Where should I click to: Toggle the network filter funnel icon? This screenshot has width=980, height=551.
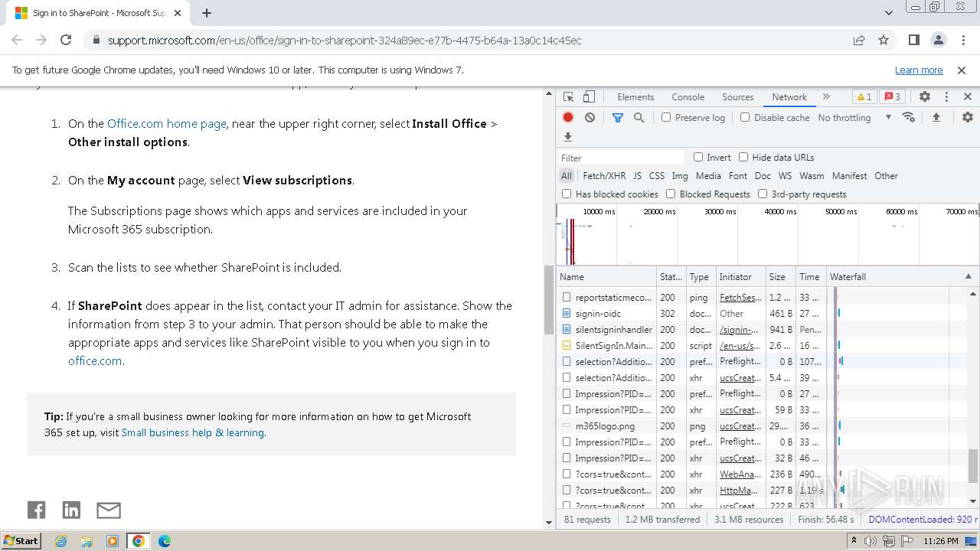click(x=618, y=117)
